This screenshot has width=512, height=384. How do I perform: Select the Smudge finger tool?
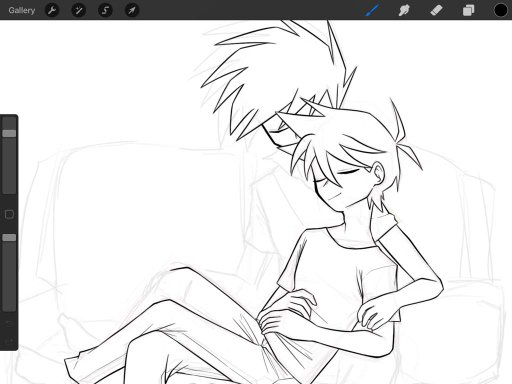[x=404, y=10]
